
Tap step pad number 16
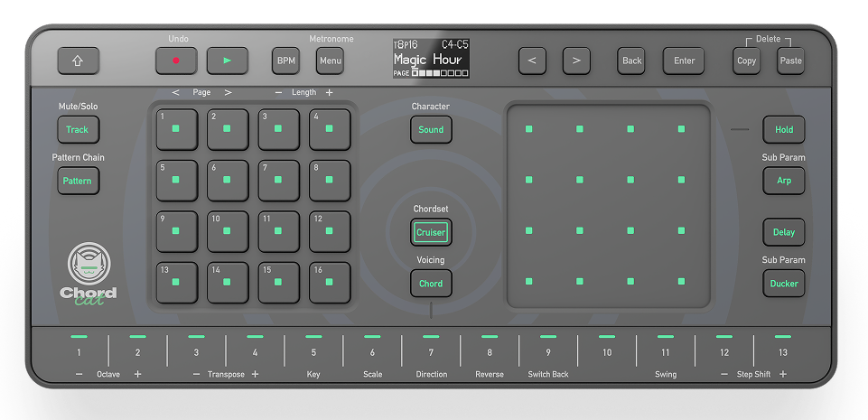coord(330,283)
